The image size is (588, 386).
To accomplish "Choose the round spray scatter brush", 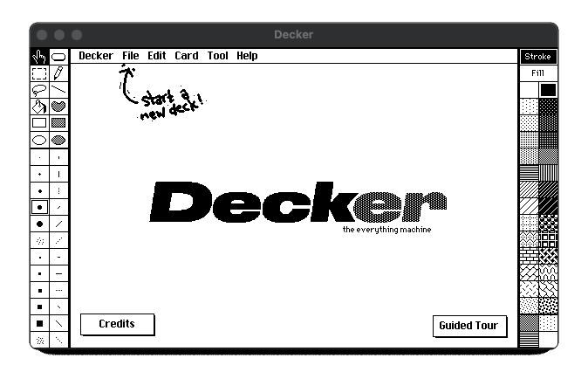I will click(x=40, y=241).
